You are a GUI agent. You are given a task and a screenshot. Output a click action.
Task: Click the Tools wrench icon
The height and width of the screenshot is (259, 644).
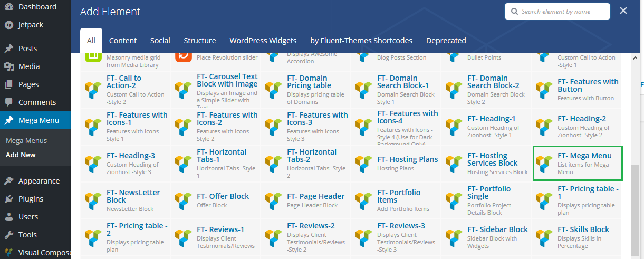pyautogui.click(x=9, y=235)
